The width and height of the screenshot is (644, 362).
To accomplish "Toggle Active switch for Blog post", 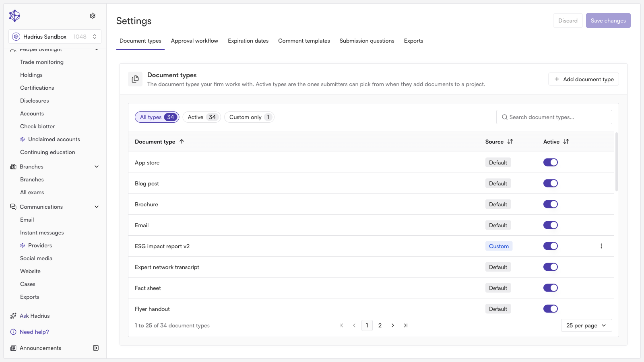I will pos(551,183).
